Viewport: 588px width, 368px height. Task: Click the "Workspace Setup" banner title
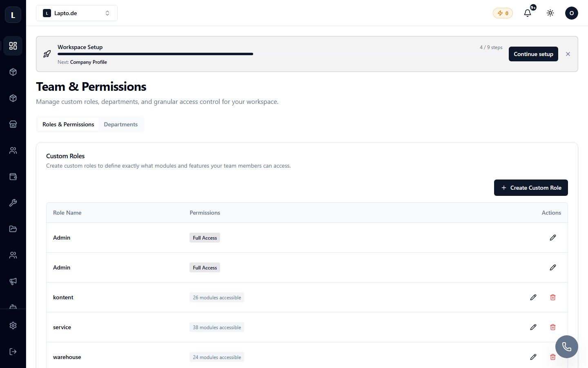80,47
